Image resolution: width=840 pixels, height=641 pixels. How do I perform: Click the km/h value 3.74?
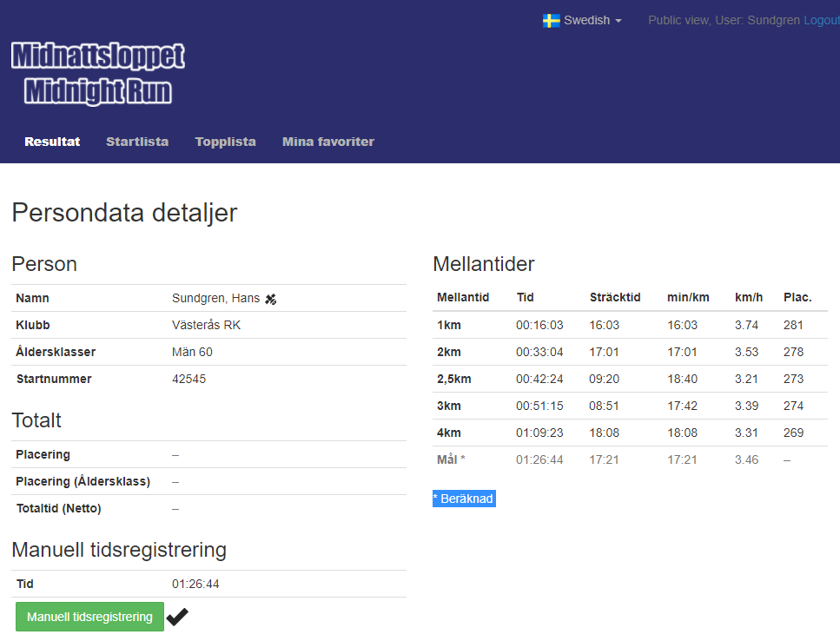coord(747,325)
